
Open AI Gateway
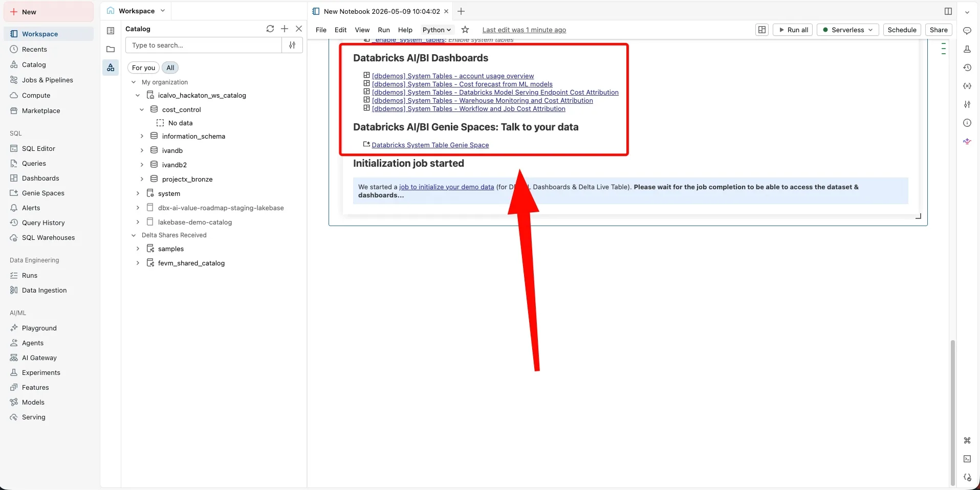click(48, 358)
